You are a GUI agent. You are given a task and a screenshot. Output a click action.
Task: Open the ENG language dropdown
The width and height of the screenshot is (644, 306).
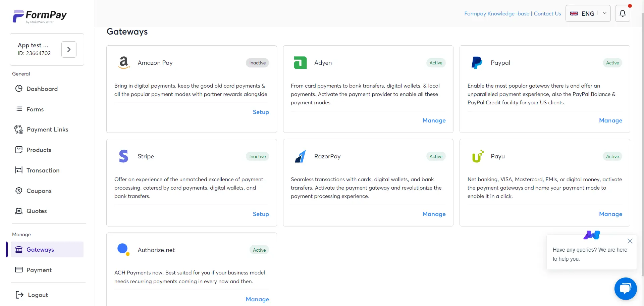coord(588,13)
